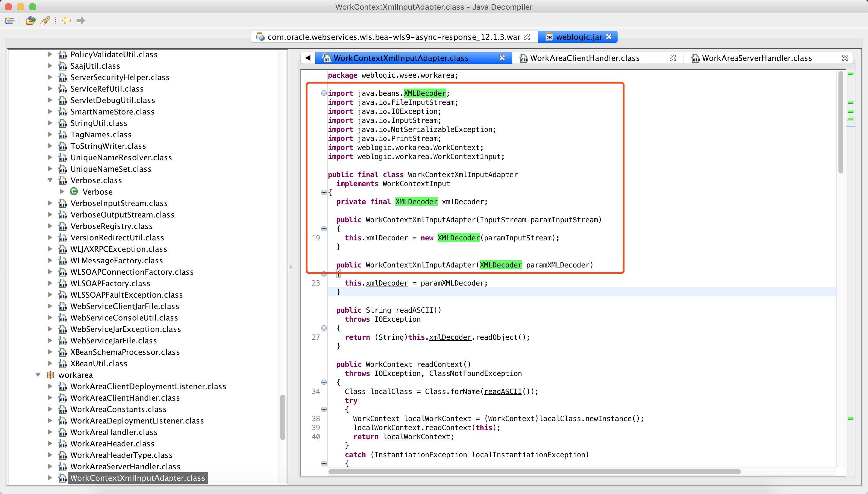Collapse the readContext method fold marker
This screenshot has height=494, width=868.
(x=324, y=382)
